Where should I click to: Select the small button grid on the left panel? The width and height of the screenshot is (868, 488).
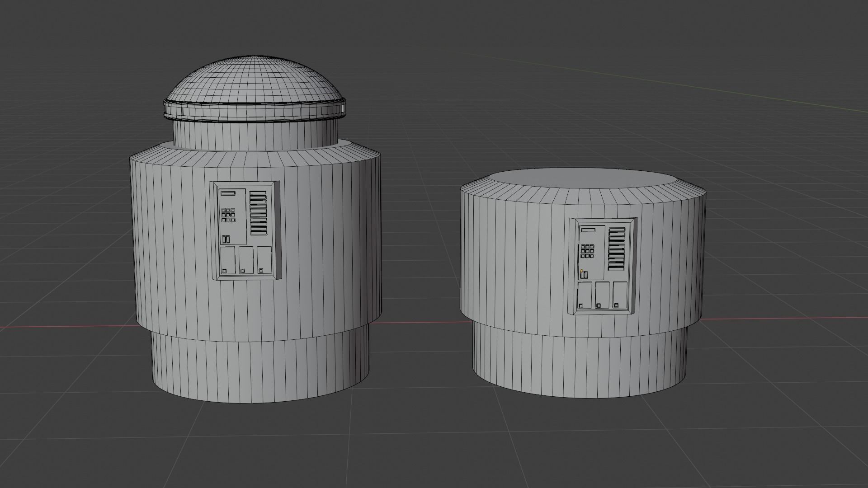tap(228, 216)
